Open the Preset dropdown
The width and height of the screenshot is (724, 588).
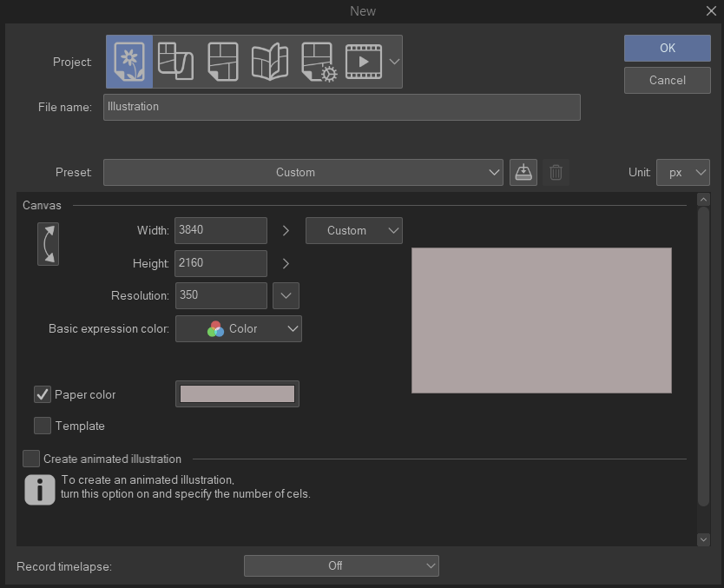tap(303, 172)
